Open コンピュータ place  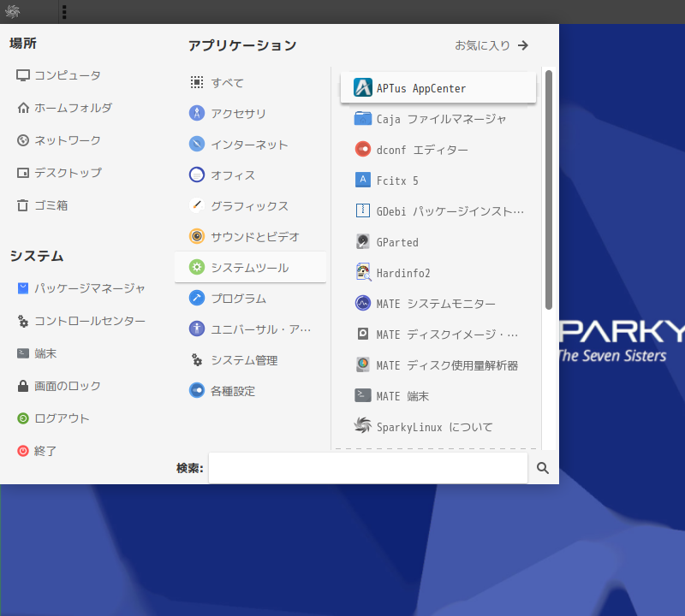[59, 75]
